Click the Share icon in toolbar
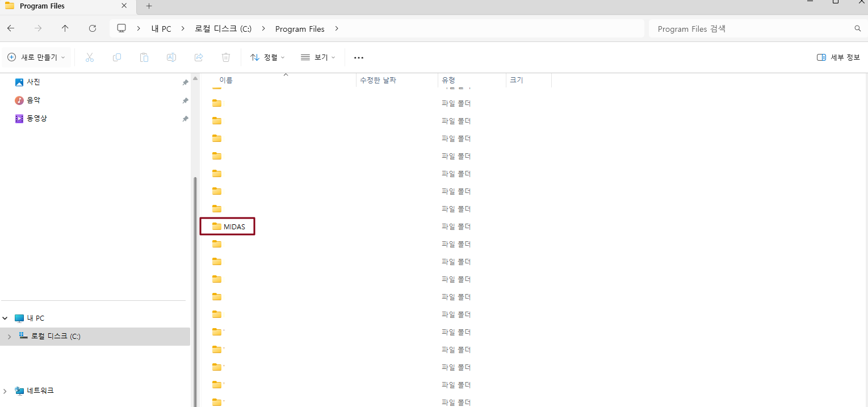Viewport: 868px width, 407px height. (x=199, y=57)
